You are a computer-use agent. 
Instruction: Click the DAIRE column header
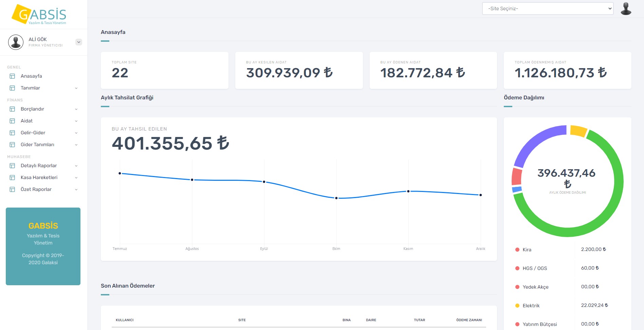click(371, 320)
